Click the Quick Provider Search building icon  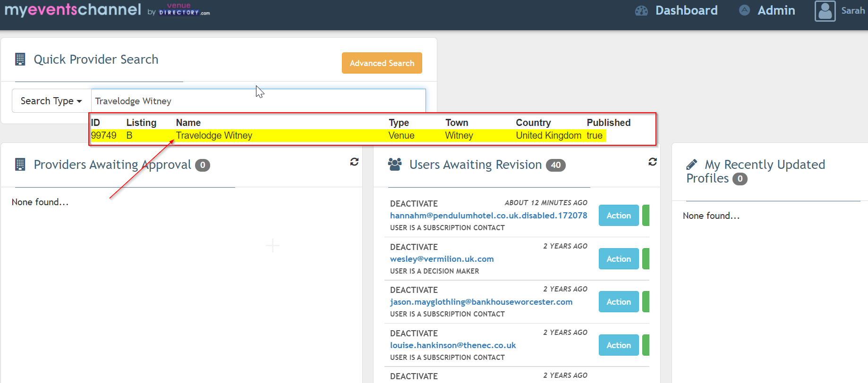point(20,59)
